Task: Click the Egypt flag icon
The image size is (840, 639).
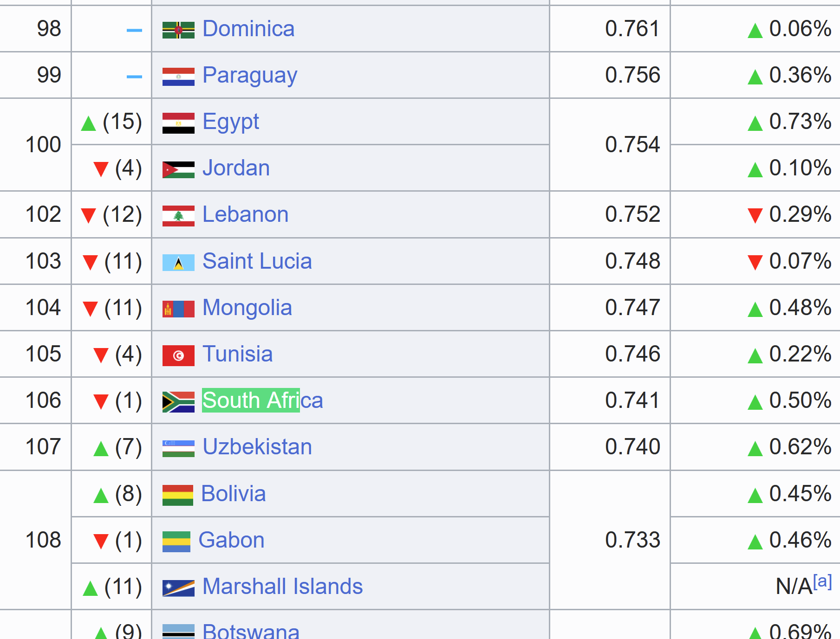Action: (x=178, y=123)
